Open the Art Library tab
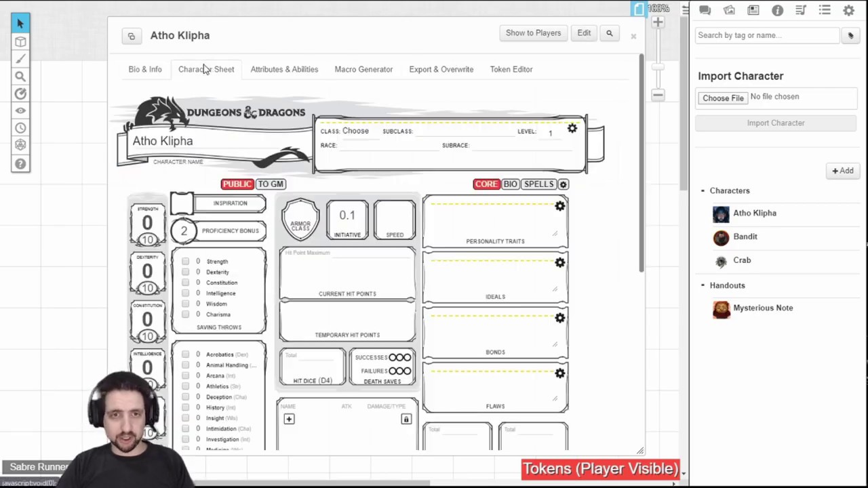Viewport: 868px width, 488px height. 729,10
